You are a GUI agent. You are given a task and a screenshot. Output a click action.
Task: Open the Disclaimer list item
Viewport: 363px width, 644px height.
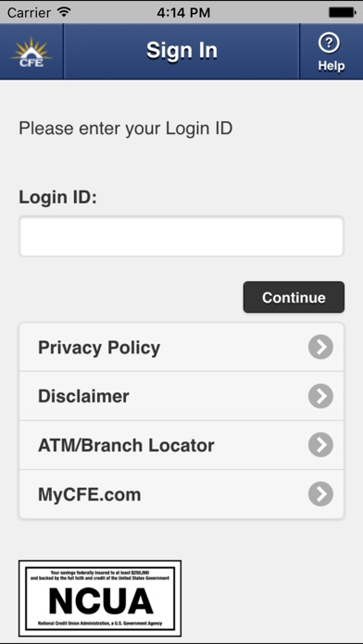click(x=181, y=396)
